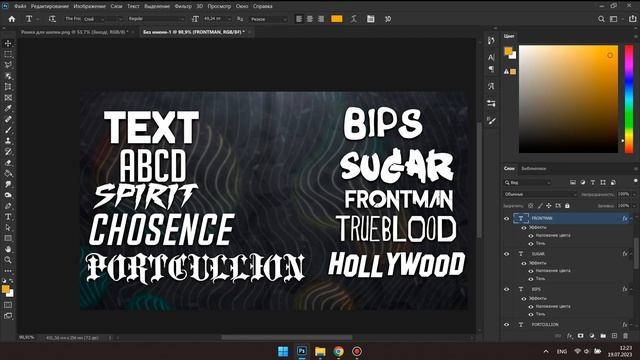Open the Файл menu
The width and height of the screenshot is (640, 360).
pyautogui.click(x=20, y=6)
